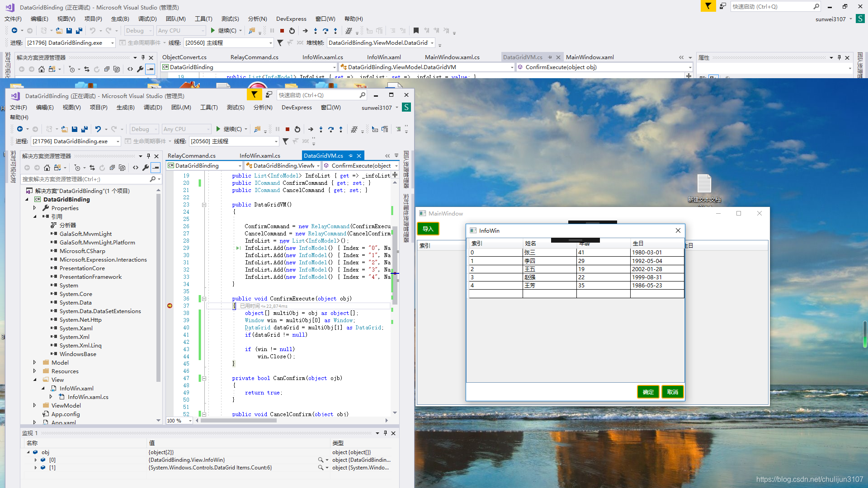Click yellow filter notification icon in front title bar
This screenshot has height=488, width=868.
click(x=254, y=95)
